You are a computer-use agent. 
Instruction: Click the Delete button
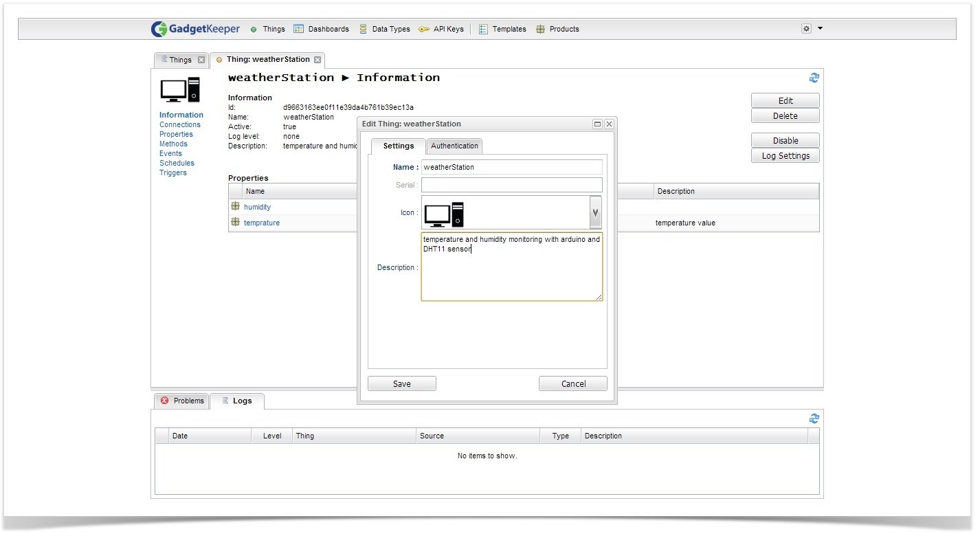(x=786, y=115)
